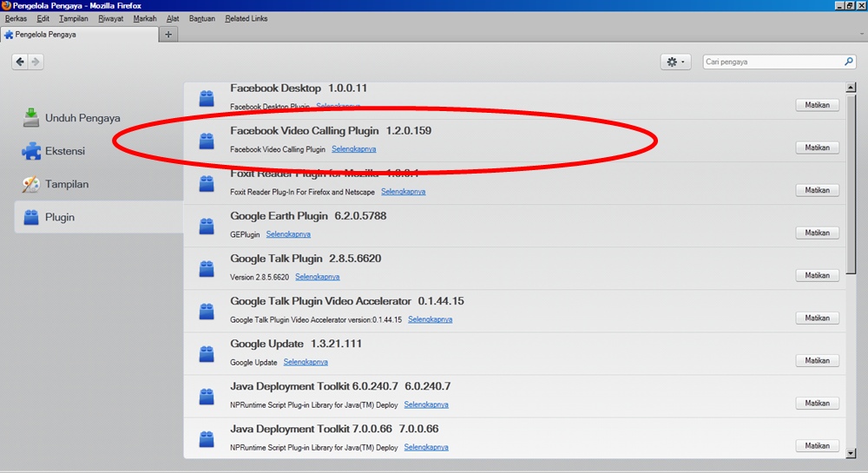Viewport: 868px width, 473px height.
Task: Select the Google Update 1.3.21.111 title
Action: [296, 344]
